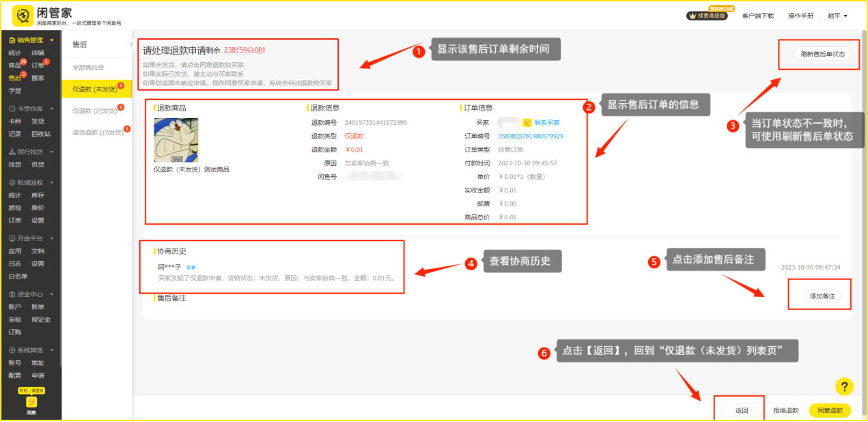Click 同意退款 button

pos(830,410)
